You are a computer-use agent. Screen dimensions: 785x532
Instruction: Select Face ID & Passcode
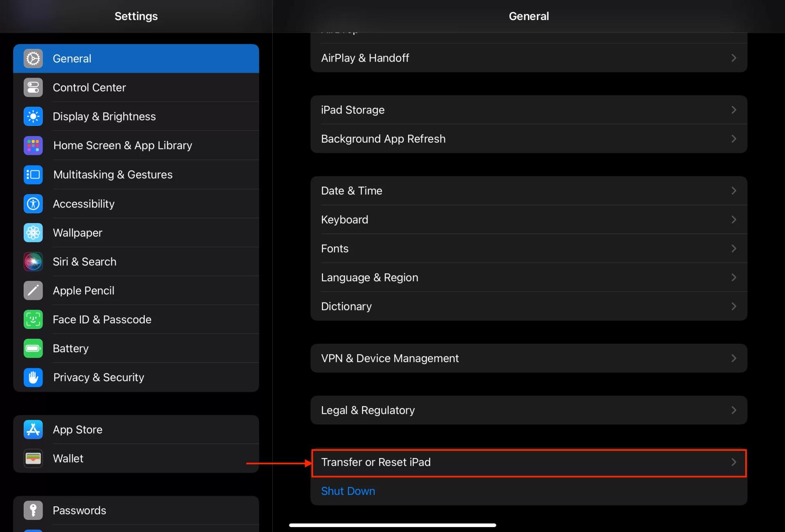[x=136, y=320]
